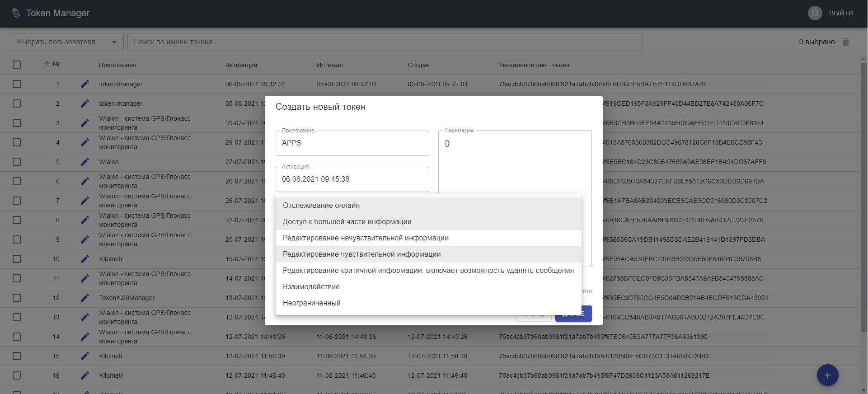The image size is (868, 394).
Task: Click the Поиск по имени токена search field
Action: click(384, 42)
